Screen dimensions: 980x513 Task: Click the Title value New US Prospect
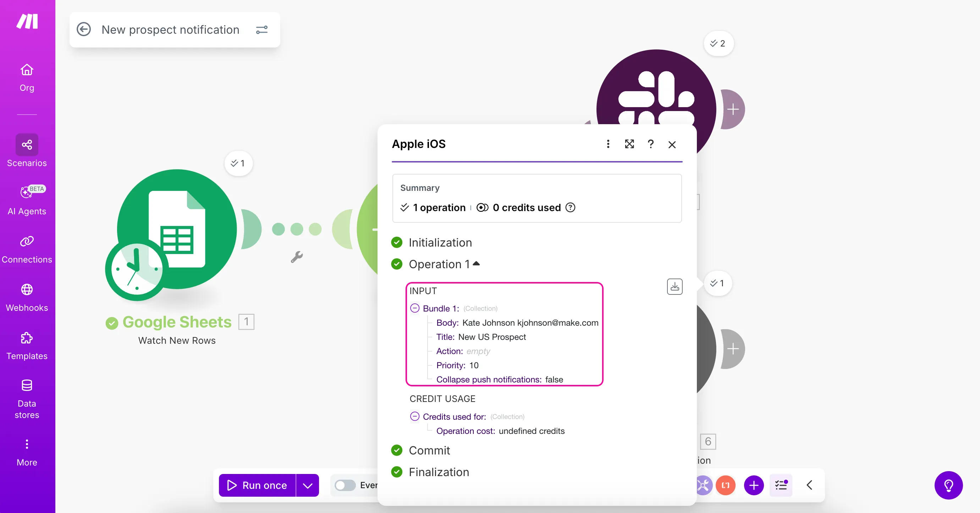tap(492, 337)
